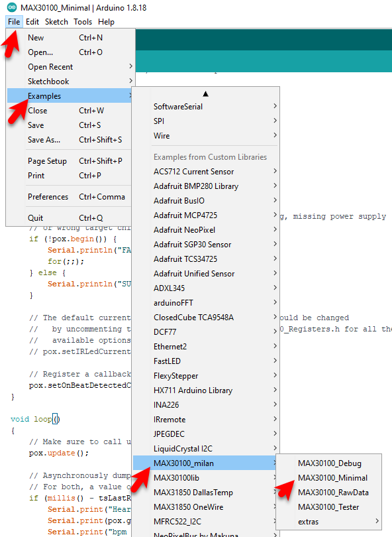The image size is (392, 537).
Task: Open Ethernet2 examples submenu
Action: point(205,347)
